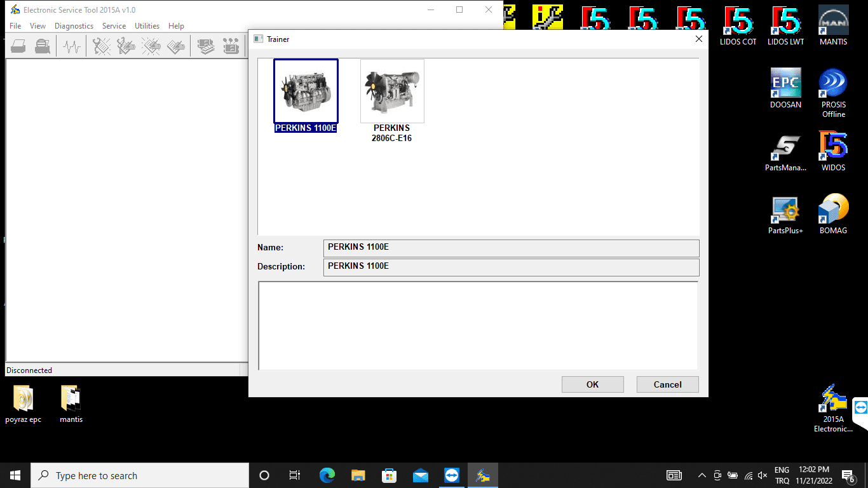Click the last toolbar icon with three pins
Viewport: 868px width, 488px height.
coord(231,46)
